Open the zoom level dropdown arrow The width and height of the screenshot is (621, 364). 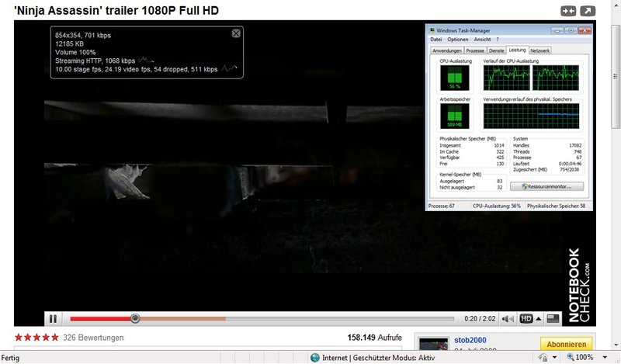pyautogui.click(x=605, y=358)
